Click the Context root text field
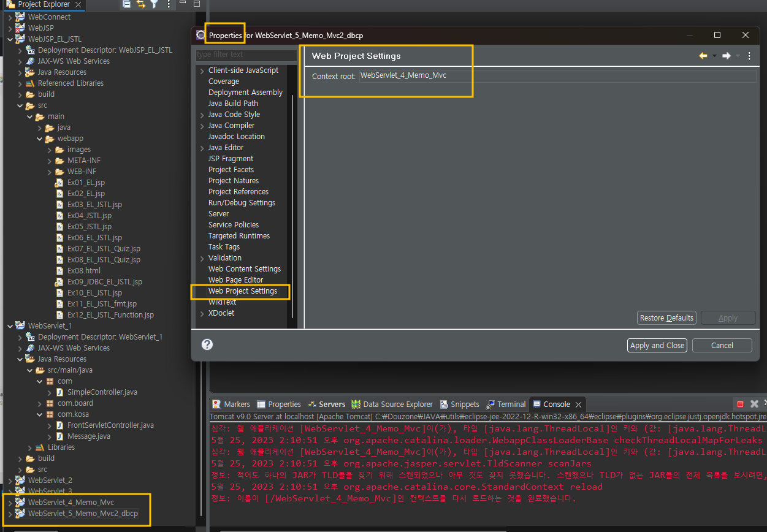This screenshot has height=532, width=767. point(559,76)
